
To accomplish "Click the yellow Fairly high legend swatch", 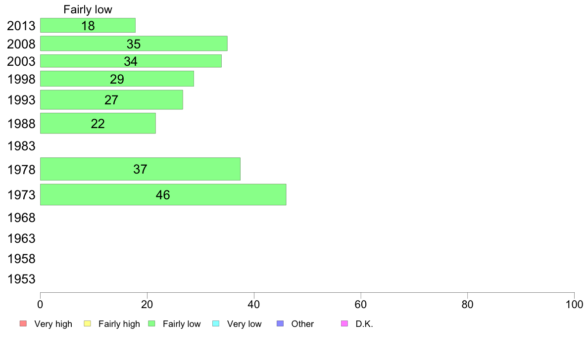I will point(88,323).
